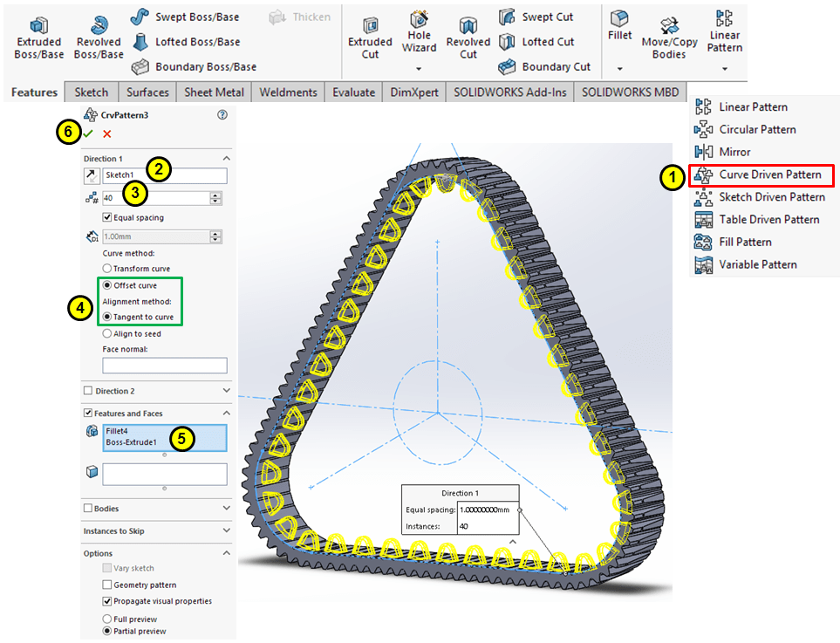Toggle the Equal spacing checkbox

[x=107, y=218]
